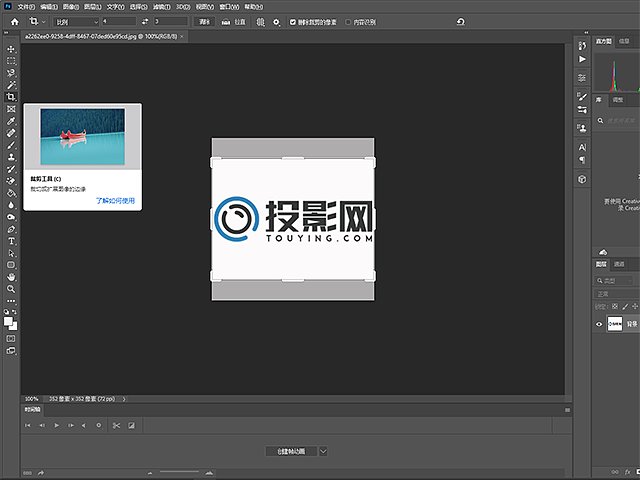The image size is (640, 480).
Task: Select the Zoom tool
Action: [x=11, y=289]
